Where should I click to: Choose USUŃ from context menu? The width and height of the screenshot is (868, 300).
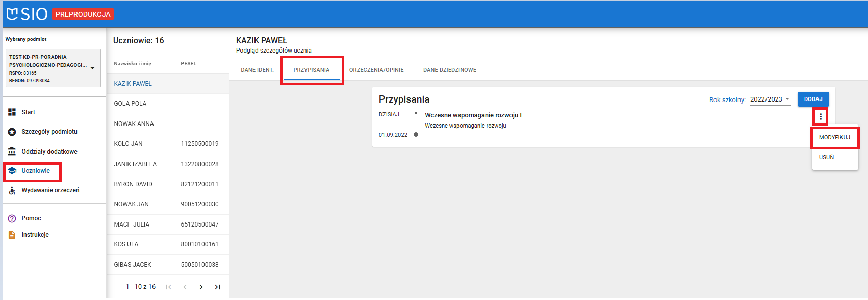pyautogui.click(x=835, y=157)
